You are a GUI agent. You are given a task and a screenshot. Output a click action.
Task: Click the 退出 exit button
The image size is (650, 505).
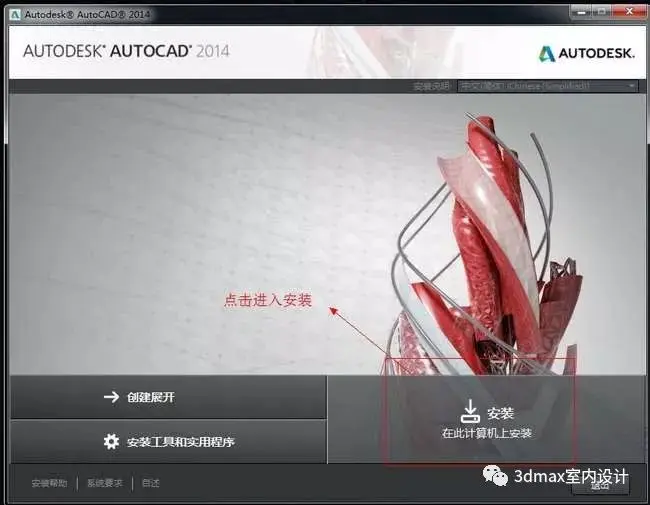point(600,485)
